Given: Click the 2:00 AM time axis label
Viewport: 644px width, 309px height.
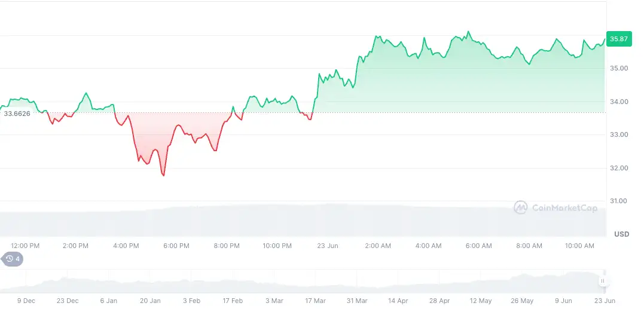Looking at the screenshot, I should click(378, 246).
